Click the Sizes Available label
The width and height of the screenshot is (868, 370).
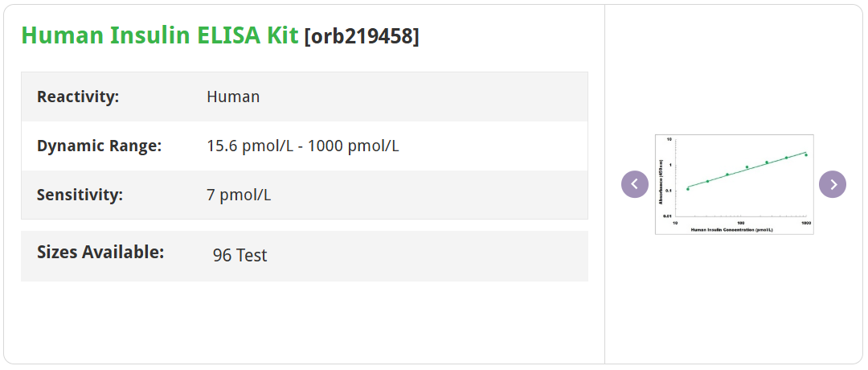(100, 252)
